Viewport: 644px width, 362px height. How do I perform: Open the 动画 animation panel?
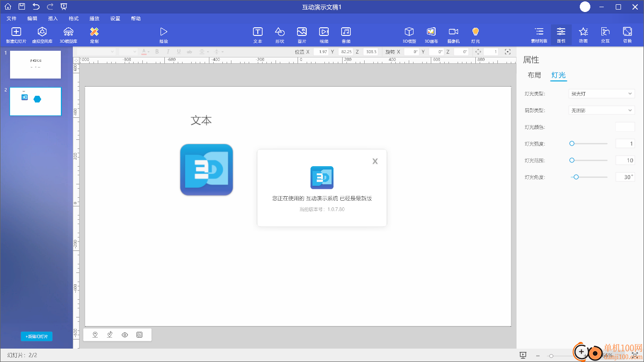click(583, 35)
